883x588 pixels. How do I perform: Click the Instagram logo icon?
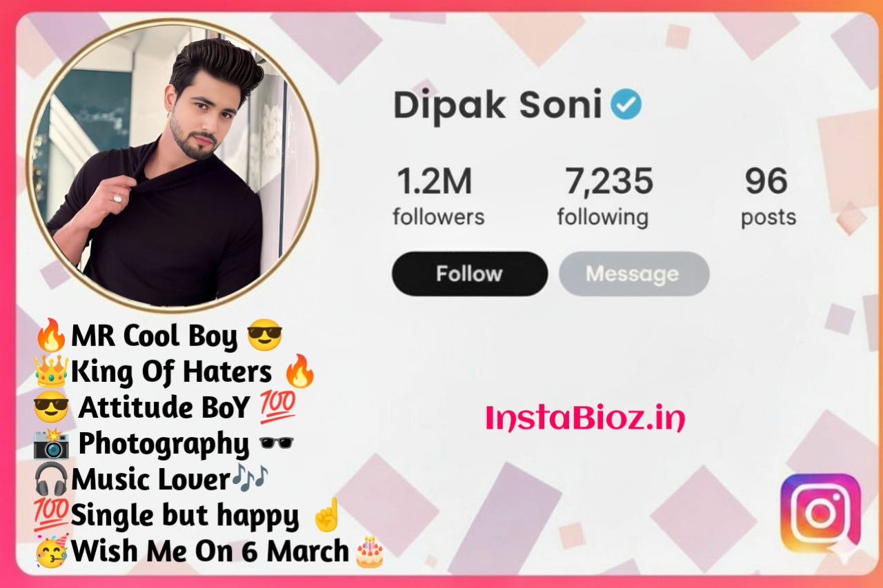point(820,513)
